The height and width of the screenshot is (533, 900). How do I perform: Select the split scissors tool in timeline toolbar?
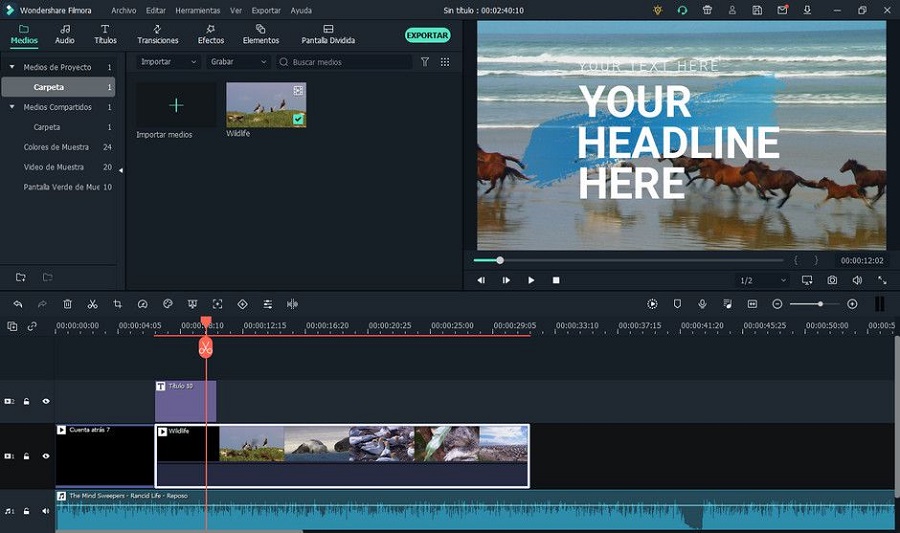92,304
